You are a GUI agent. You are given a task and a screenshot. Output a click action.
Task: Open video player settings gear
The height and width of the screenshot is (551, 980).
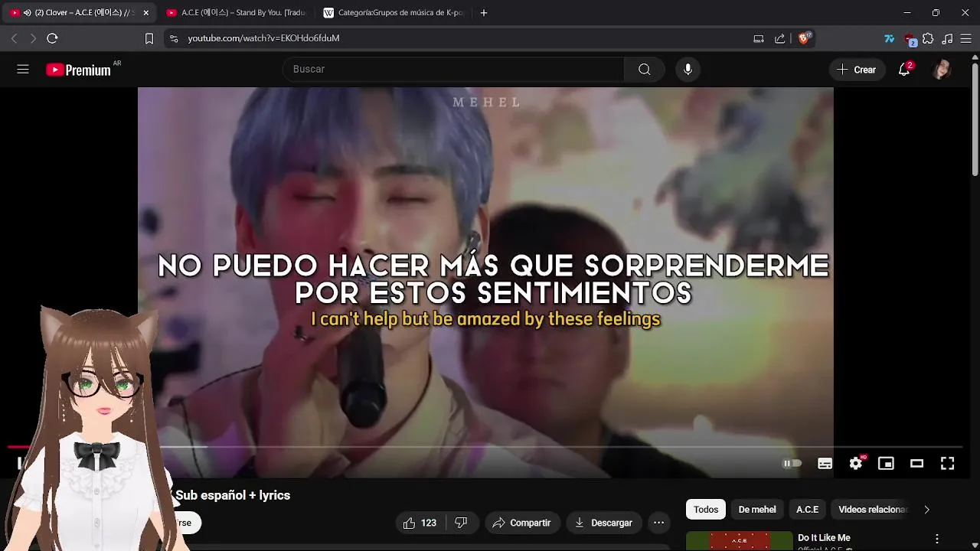[856, 463]
